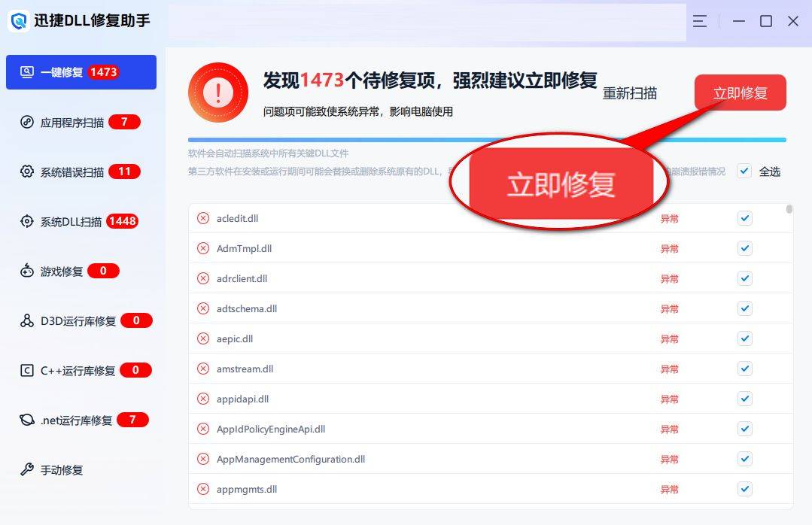812x525 pixels.
Task: Click the error icon beside AdmTmpl.dll
Action: pos(203,248)
